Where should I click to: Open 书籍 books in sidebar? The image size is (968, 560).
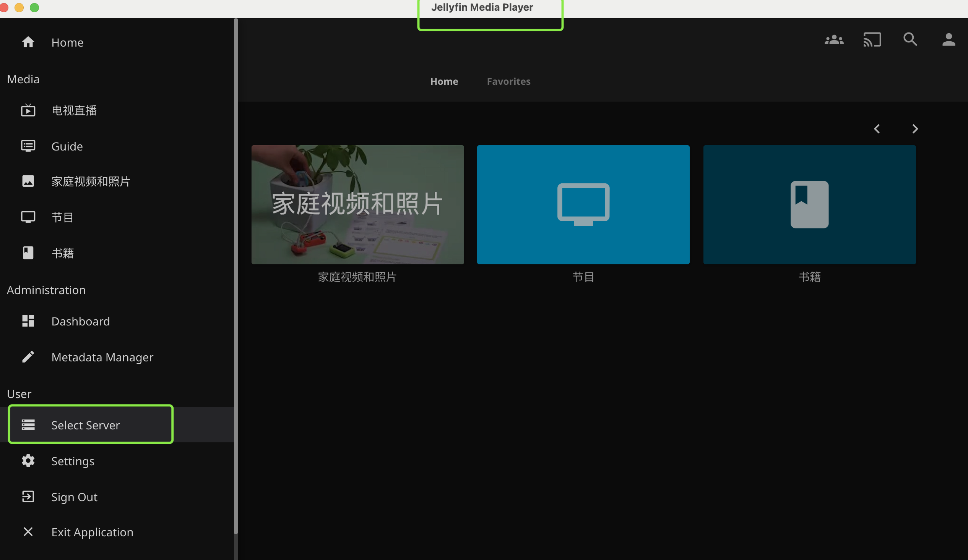coord(62,253)
